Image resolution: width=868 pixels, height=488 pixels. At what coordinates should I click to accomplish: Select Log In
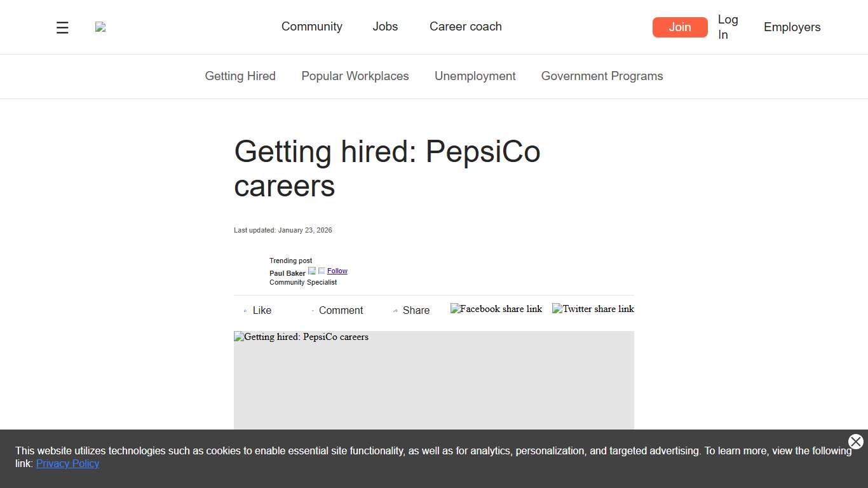click(x=728, y=27)
